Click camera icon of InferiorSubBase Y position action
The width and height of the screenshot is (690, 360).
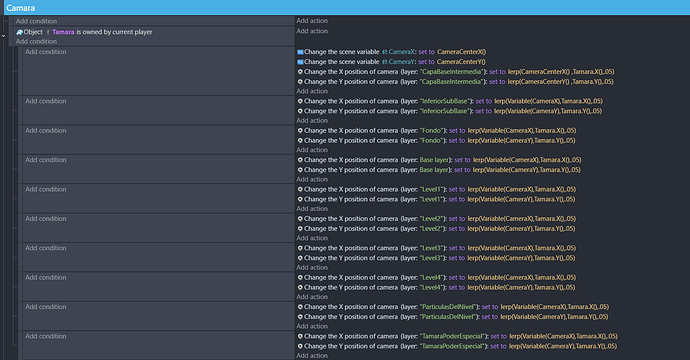click(300, 111)
